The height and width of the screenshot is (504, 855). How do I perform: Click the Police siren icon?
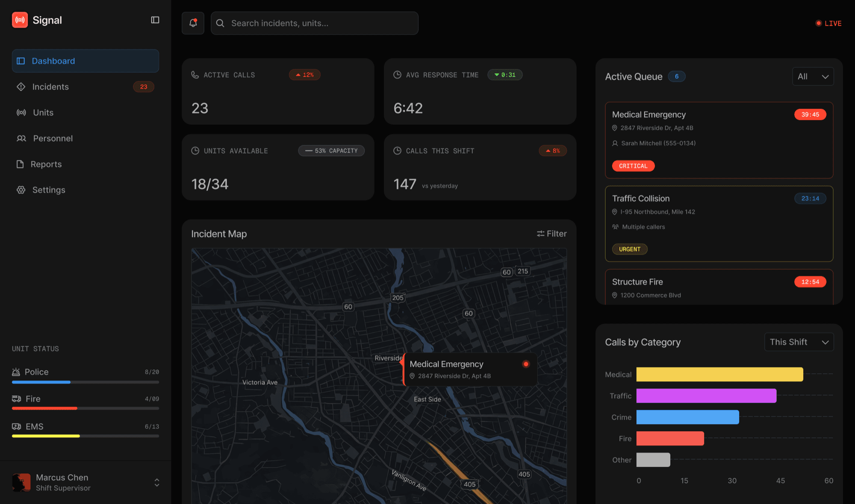[16, 372]
